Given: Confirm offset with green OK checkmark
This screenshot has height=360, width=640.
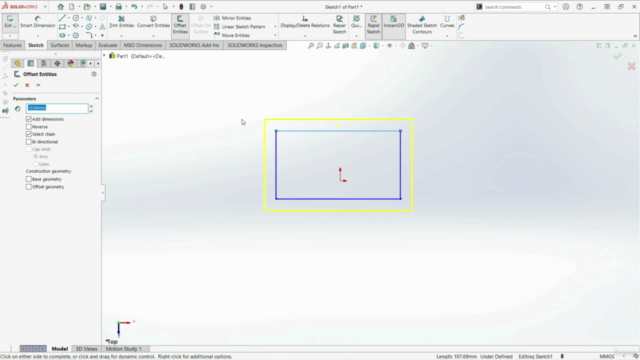Looking at the screenshot, I should click(16, 85).
